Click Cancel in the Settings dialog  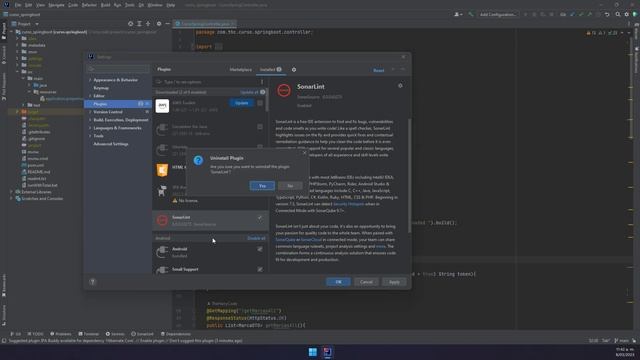tap(366, 282)
